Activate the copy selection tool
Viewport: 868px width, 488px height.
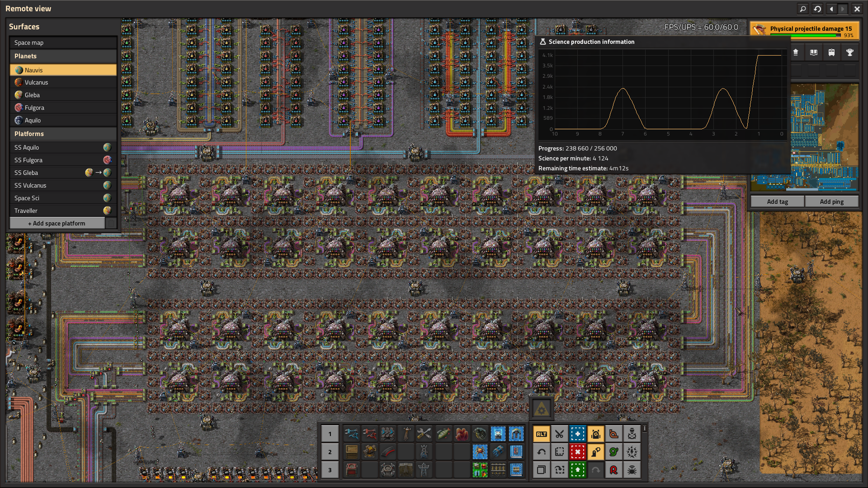(x=559, y=452)
